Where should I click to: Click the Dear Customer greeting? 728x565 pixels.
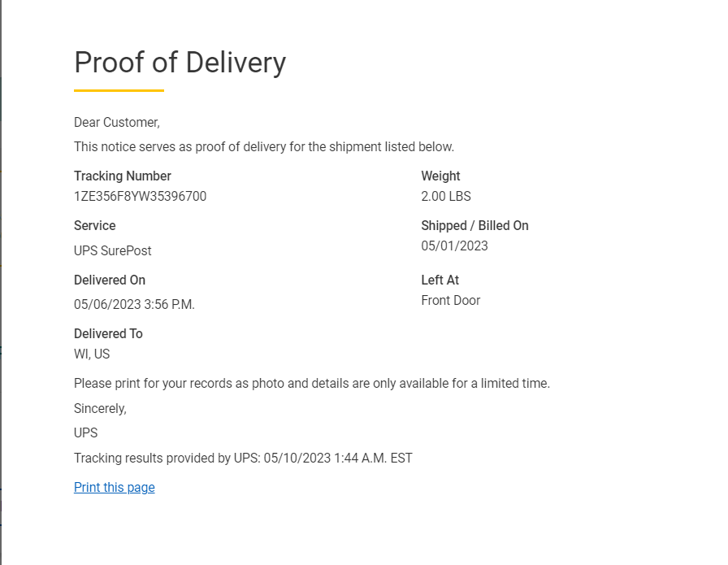117,122
